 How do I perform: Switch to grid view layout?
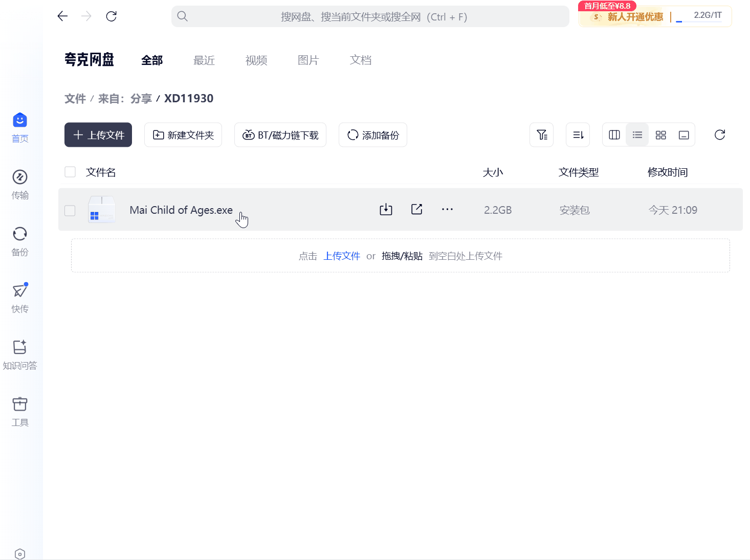pos(660,135)
